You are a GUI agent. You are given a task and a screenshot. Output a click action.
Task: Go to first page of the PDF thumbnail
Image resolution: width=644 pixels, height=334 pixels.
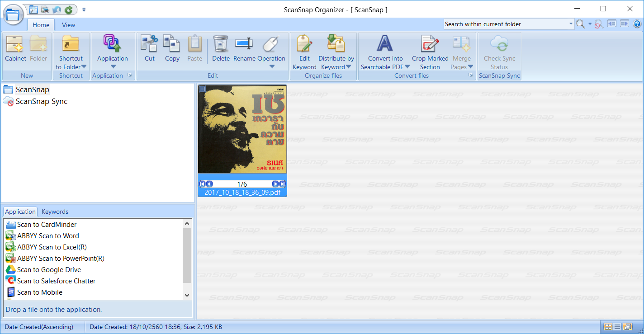click(x=202, y=184)
